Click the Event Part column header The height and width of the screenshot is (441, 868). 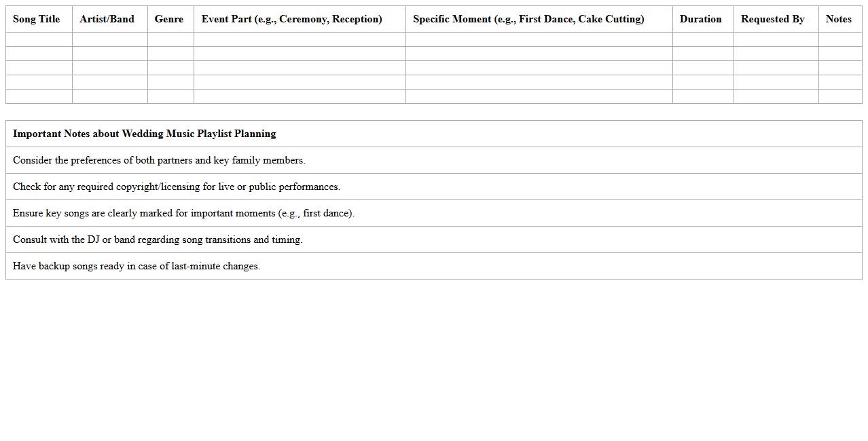(x=292, y=19)
